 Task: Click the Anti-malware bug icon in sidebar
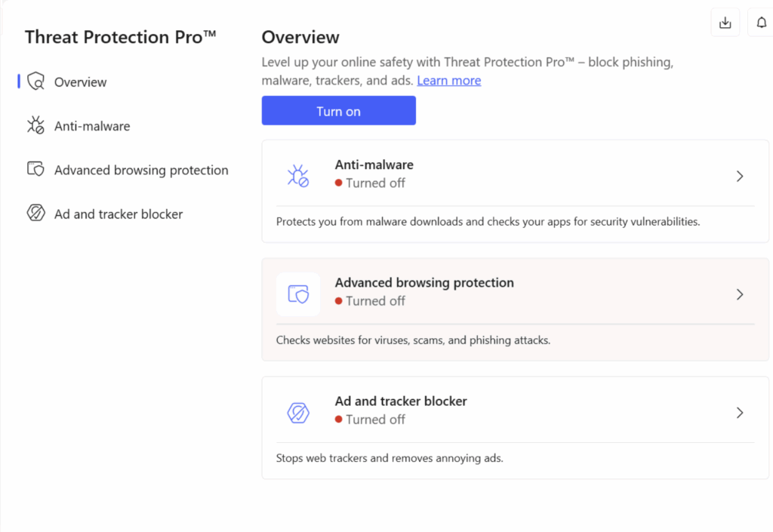[x=35, y=125]
